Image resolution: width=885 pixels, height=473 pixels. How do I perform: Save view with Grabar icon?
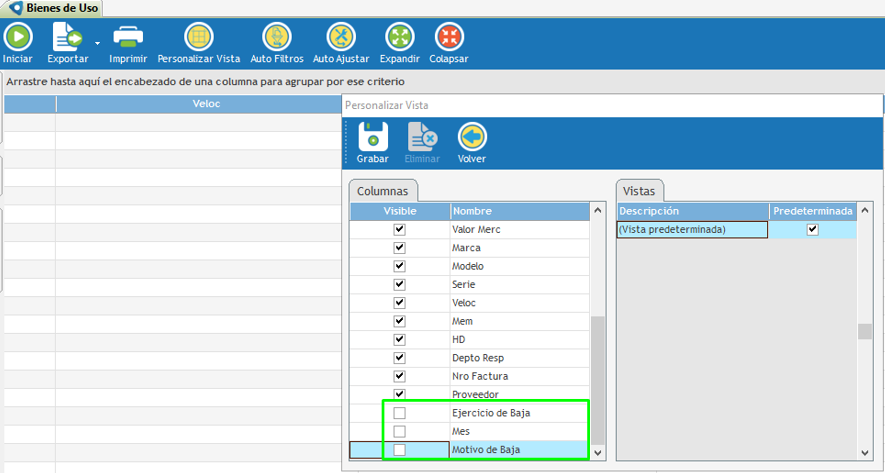coord(373,137)
